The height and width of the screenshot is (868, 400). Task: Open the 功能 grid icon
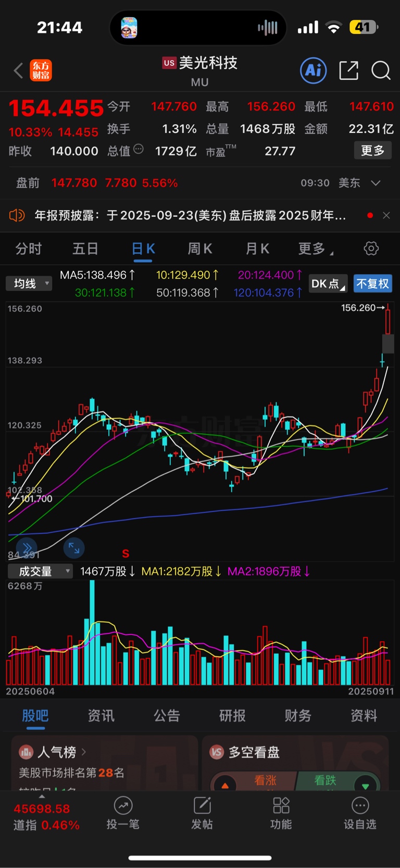point(281,805)
